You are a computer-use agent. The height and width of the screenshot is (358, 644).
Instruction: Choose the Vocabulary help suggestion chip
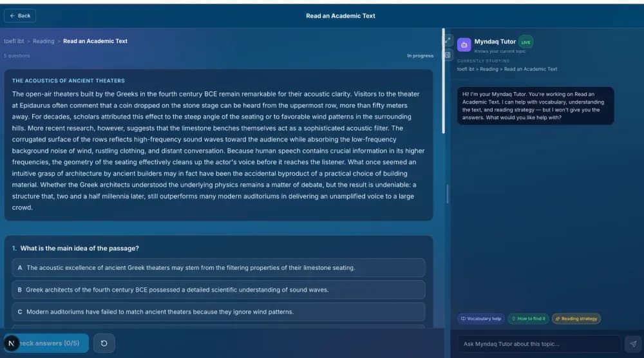481,319
